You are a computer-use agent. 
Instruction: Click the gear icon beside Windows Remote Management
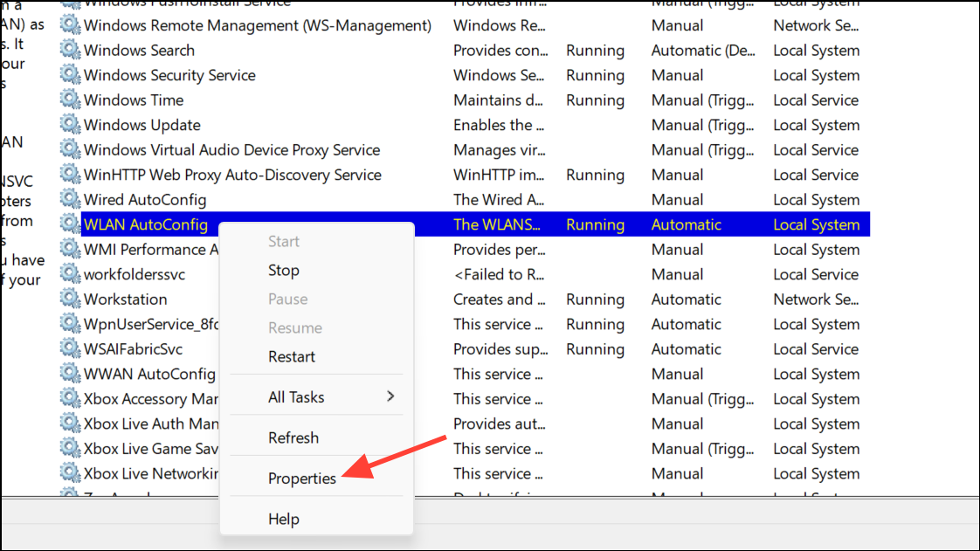pos(70,25)
